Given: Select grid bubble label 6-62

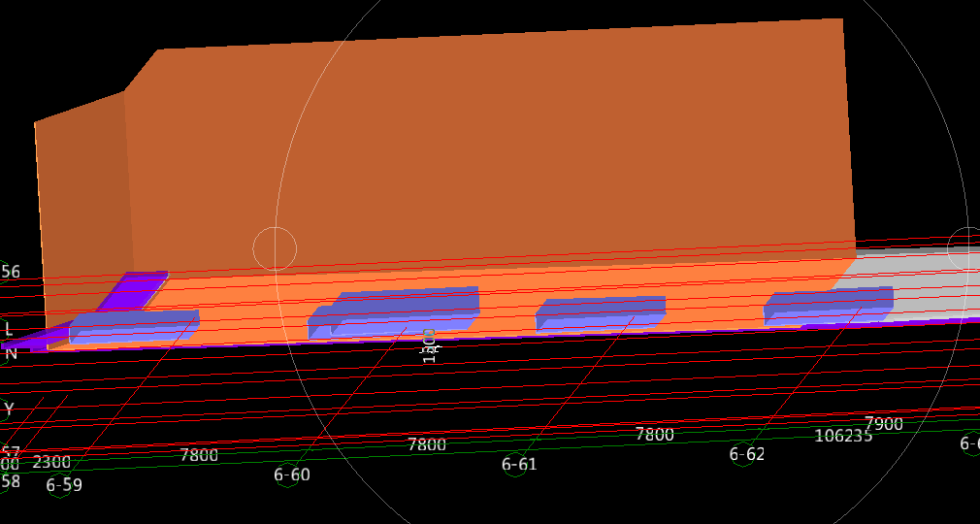Looking at the screenshot, I should coord(747,454).
